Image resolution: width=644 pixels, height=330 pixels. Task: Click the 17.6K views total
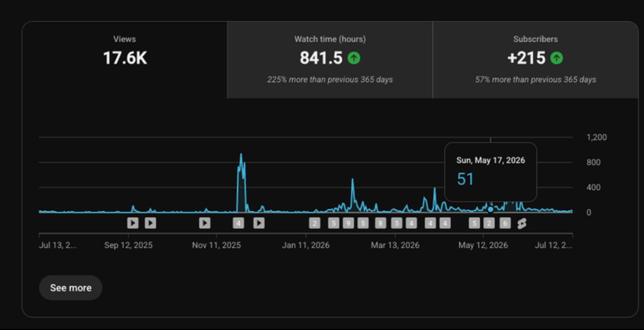[x=124, y=58]
